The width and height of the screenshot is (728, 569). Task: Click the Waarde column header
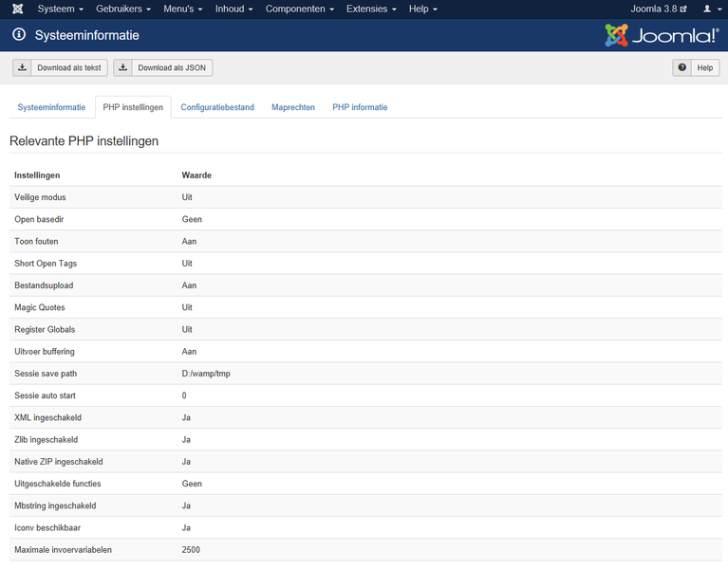(x=196, y=175)
